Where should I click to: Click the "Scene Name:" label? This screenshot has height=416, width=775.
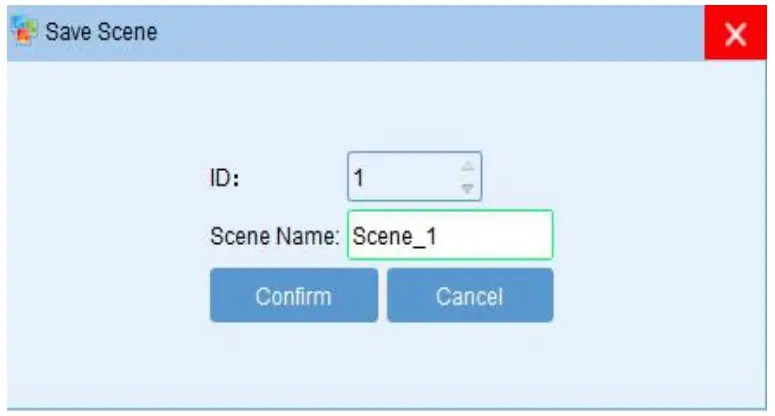[275, 236]
